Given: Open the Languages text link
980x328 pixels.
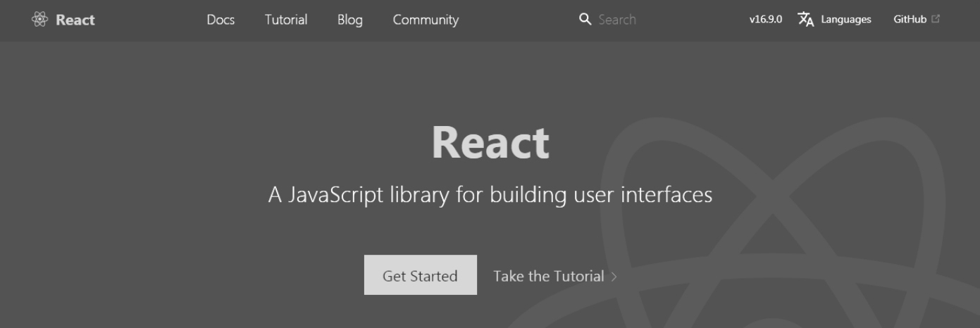Looking at the screenshot, I should tap(845, 20).
